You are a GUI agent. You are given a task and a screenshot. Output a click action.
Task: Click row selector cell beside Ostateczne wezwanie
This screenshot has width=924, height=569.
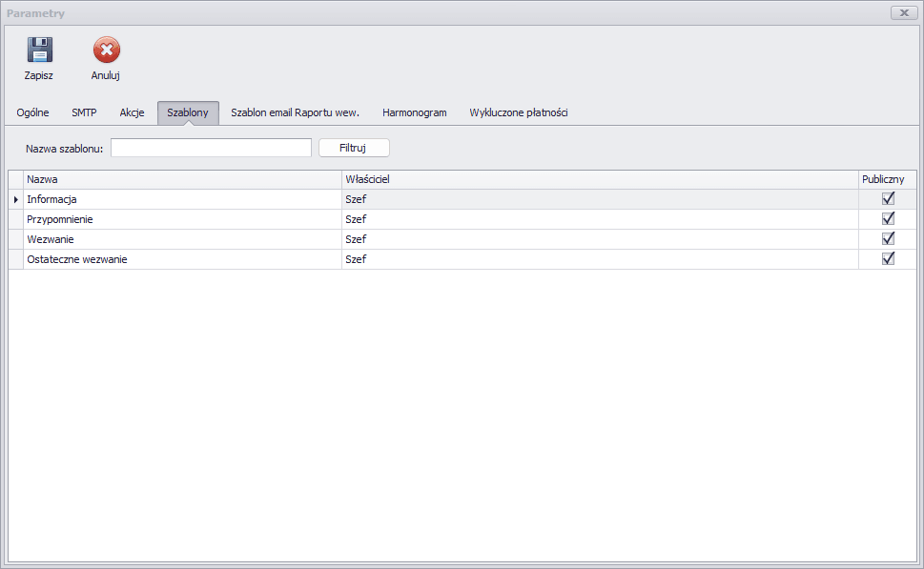point(16,259)
